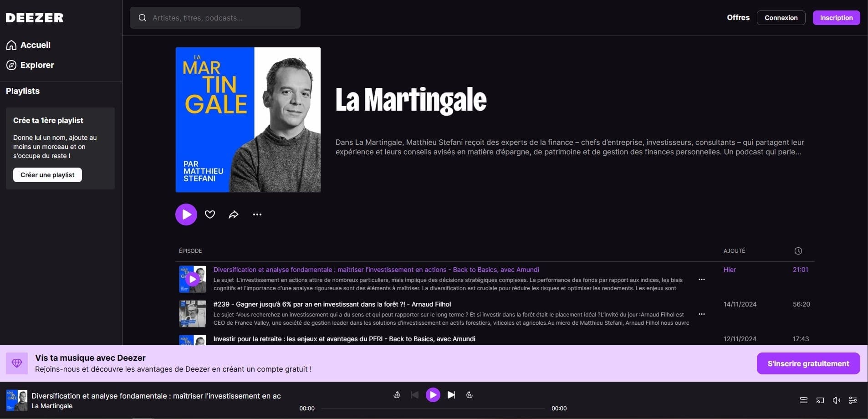Click the Accueil house icon
The width and height of the screenshot is (868, 419).
(x=11, y=45)
